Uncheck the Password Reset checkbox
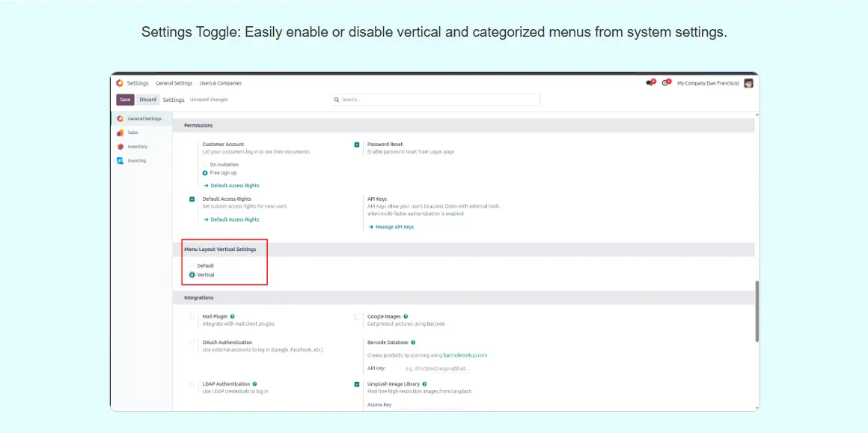 point(357,145)
